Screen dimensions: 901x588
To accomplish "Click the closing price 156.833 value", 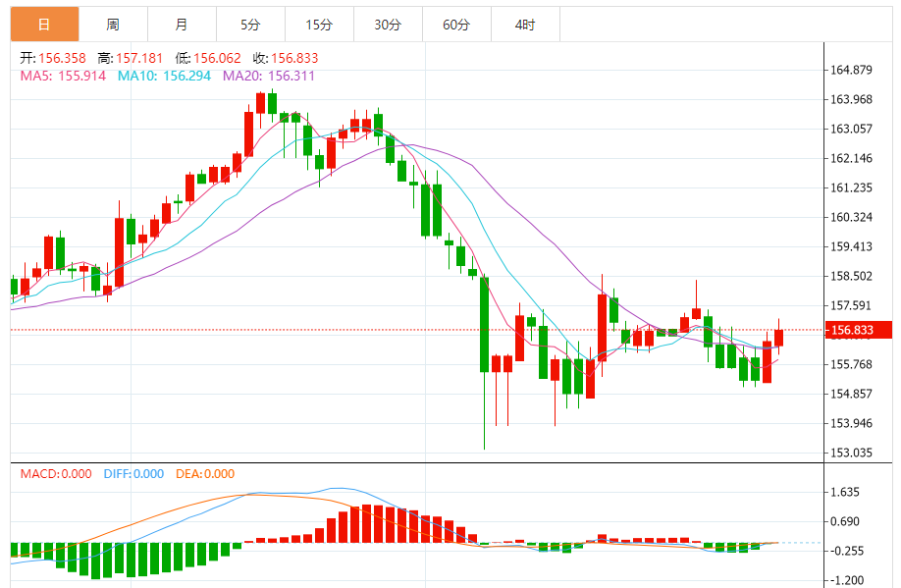I will (294, 58).
